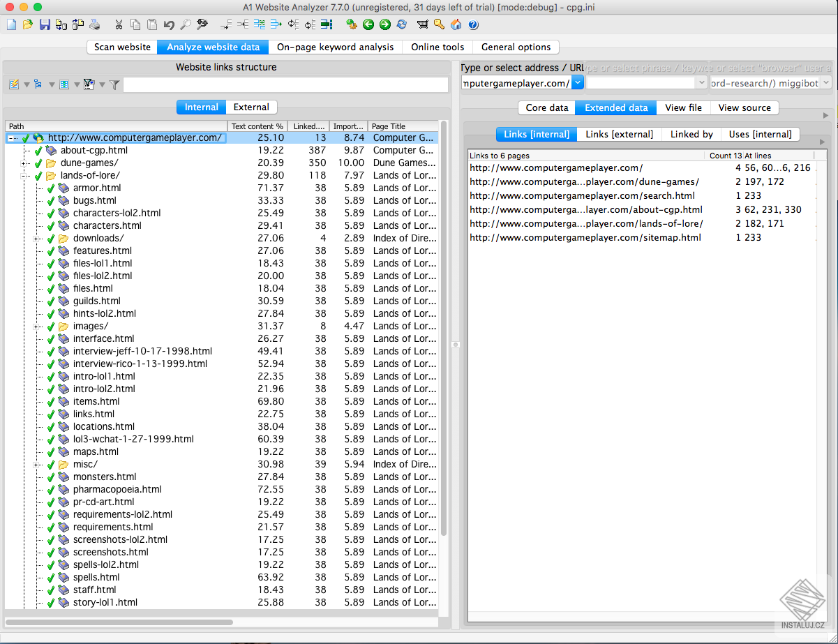838x644 pixels.
Task: Switch to the Scan website tab
Action: point(121,47)
